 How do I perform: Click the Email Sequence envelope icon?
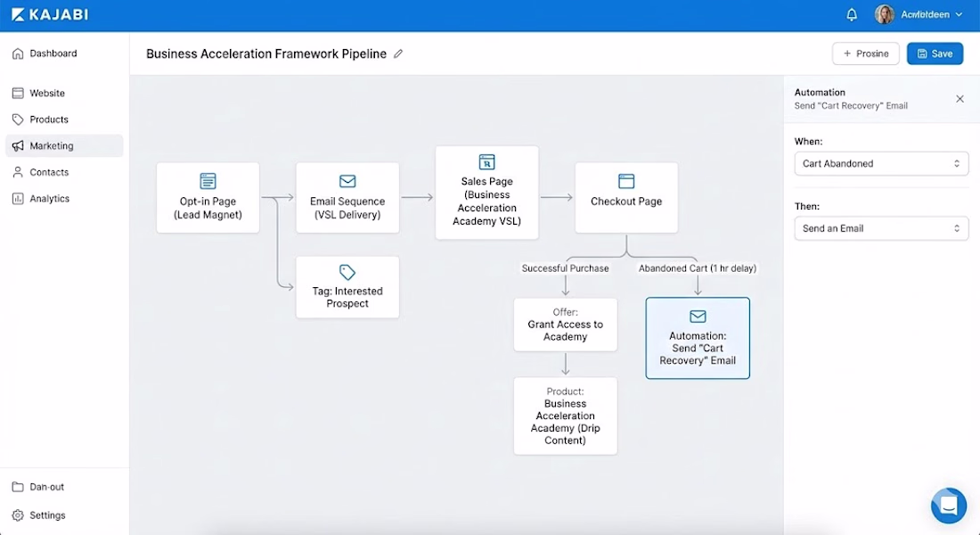(347, 181)
